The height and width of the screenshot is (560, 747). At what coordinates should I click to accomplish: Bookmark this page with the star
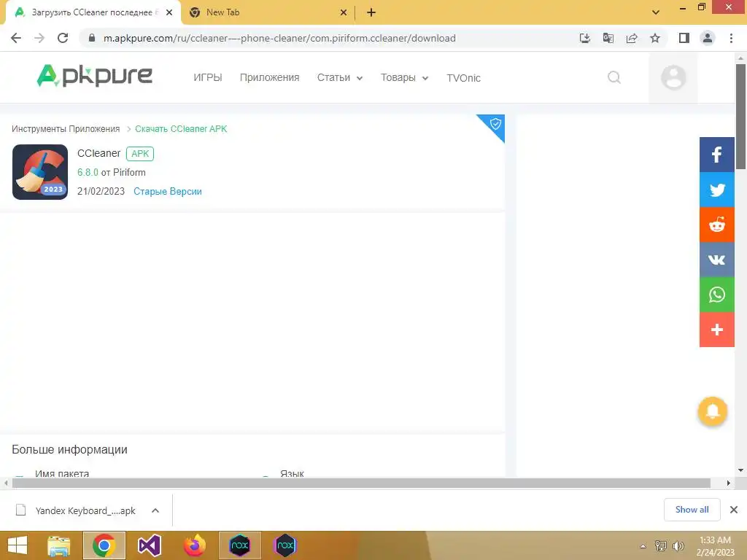coord(655,38)
